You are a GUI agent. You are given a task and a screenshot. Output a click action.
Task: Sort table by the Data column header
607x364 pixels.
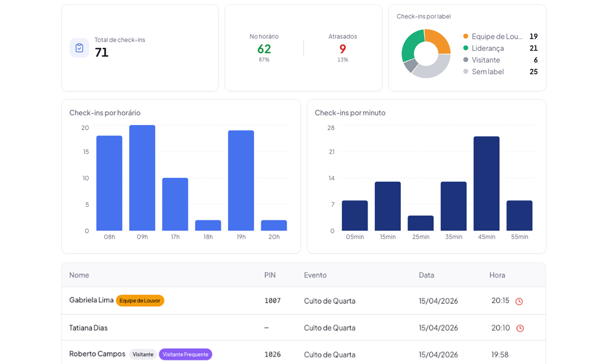click(x=426, y=275)
